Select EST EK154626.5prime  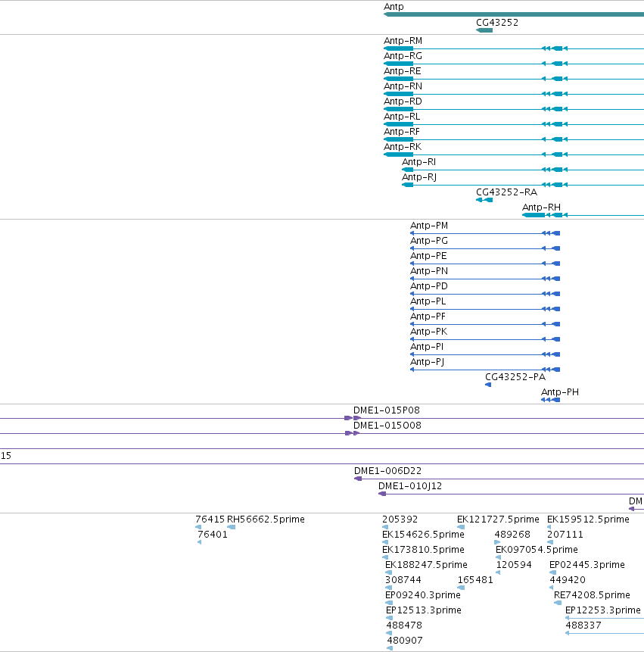pos(423,535)
